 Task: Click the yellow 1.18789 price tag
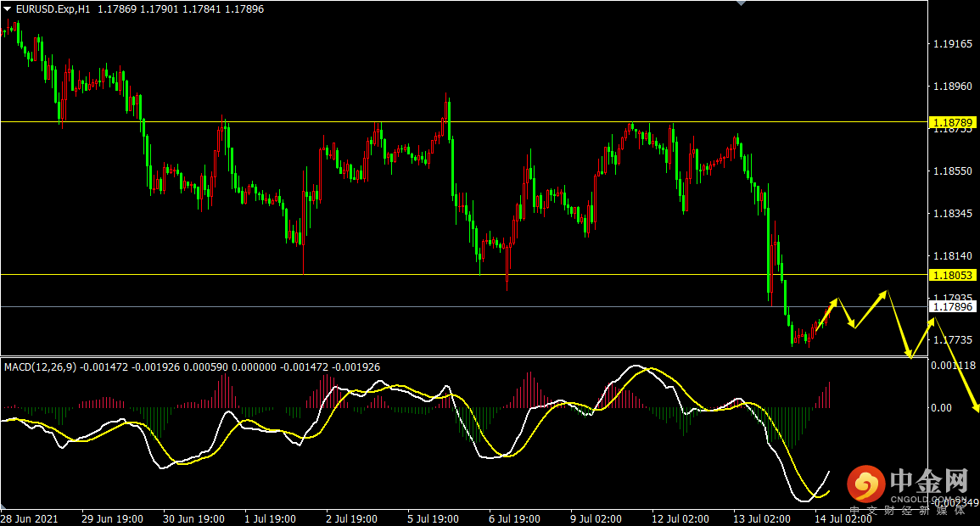pos(953,123)
